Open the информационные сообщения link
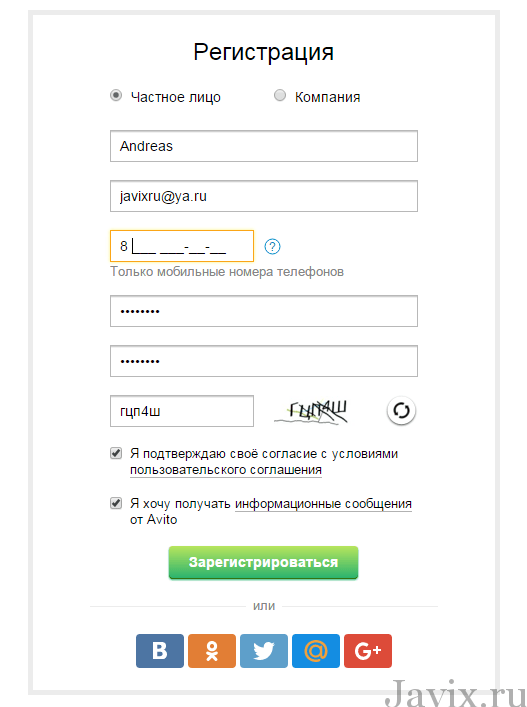This screenshot has height=707, width=527. (323, 504)
